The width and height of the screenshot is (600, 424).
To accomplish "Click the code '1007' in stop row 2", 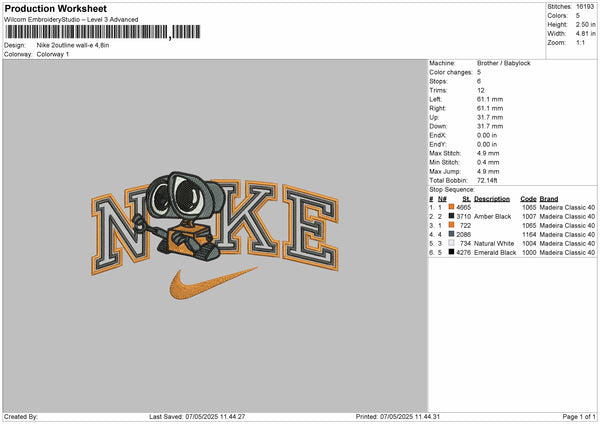I will pos(529,217).
